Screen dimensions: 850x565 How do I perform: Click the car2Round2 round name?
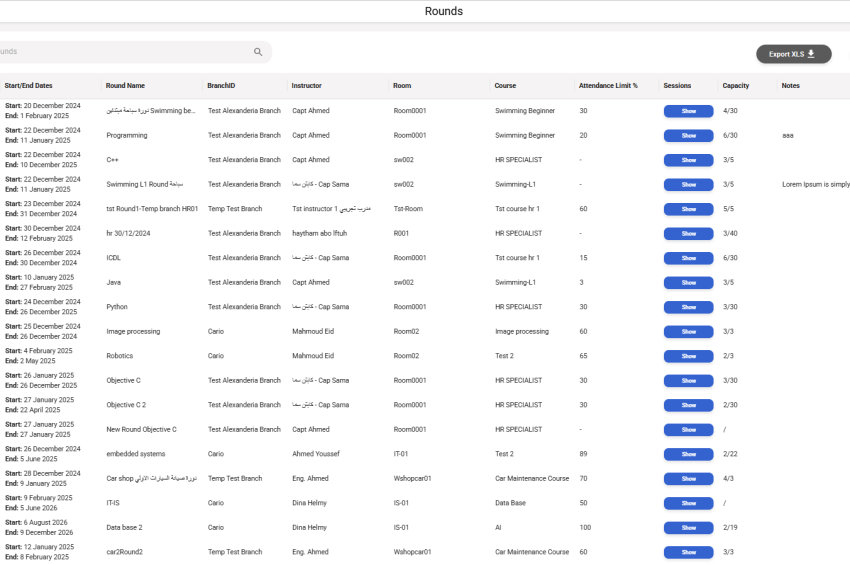point(125,552)
